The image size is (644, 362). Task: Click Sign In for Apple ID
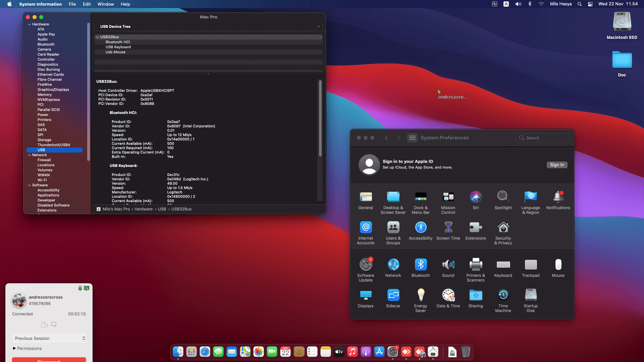point(557,165)
